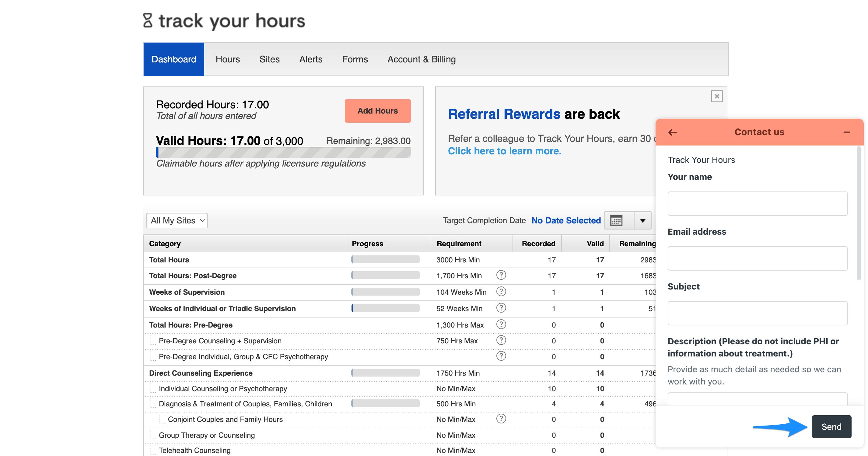
Task: Open the All My Sites dropdown
Action: [177, 220]
